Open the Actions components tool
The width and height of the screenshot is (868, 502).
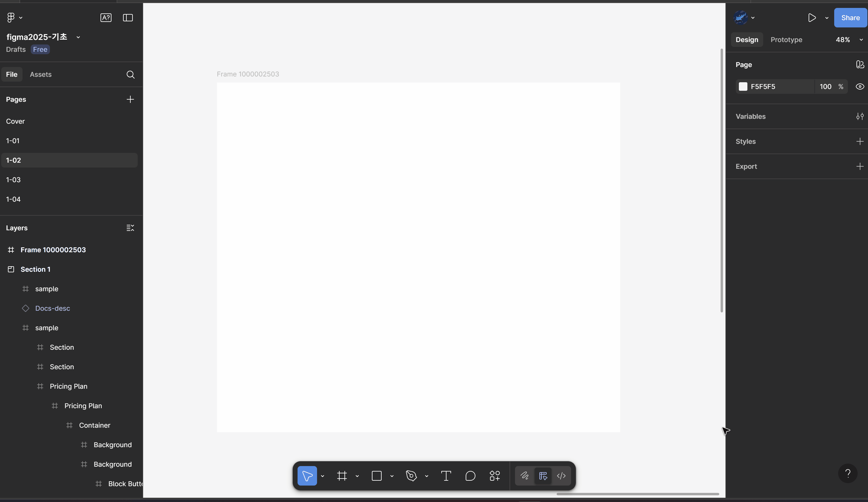(x=495, y=476)
